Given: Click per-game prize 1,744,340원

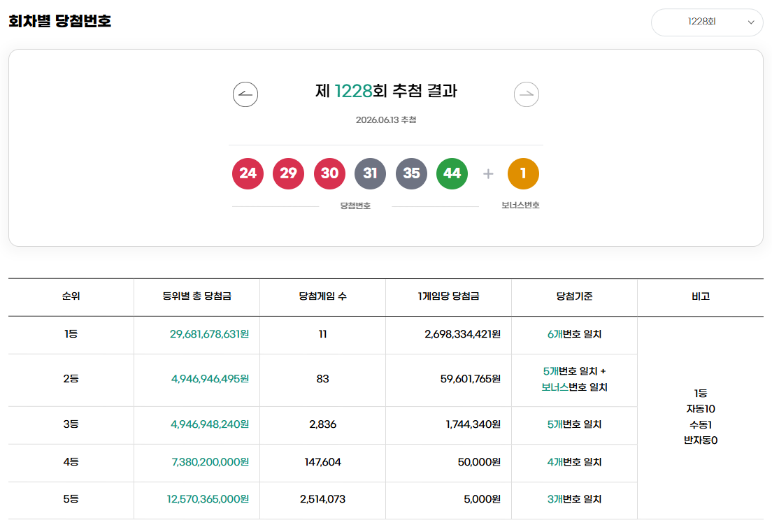Looking at the screenshot, I should [x=473, y=424].
